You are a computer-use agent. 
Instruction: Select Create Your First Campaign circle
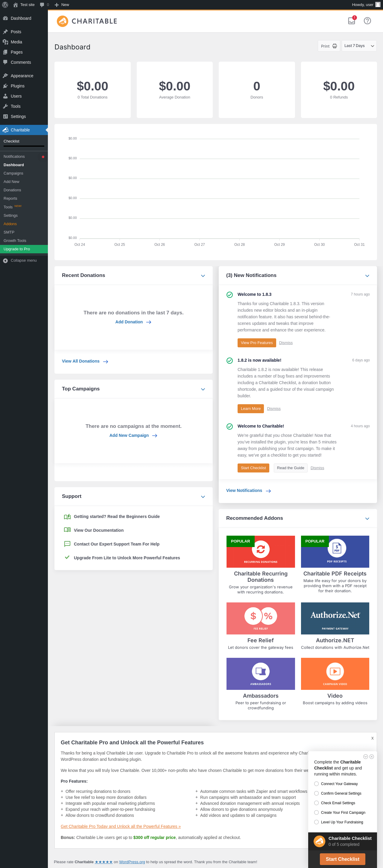[x=316, y=812]
